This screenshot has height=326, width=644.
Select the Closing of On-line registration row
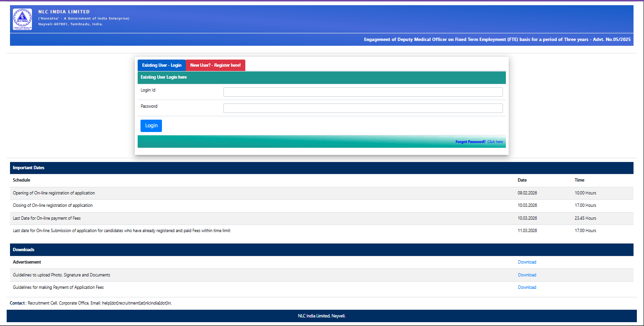click(53, 205)
